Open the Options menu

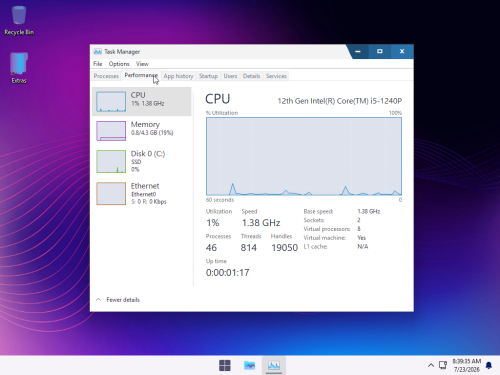coord(119,64)
